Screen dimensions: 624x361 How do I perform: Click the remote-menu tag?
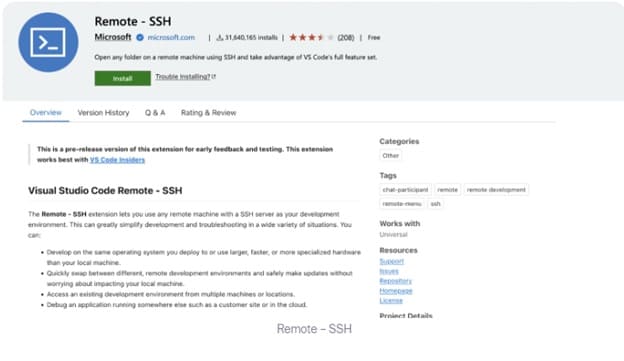pos(402,204)
